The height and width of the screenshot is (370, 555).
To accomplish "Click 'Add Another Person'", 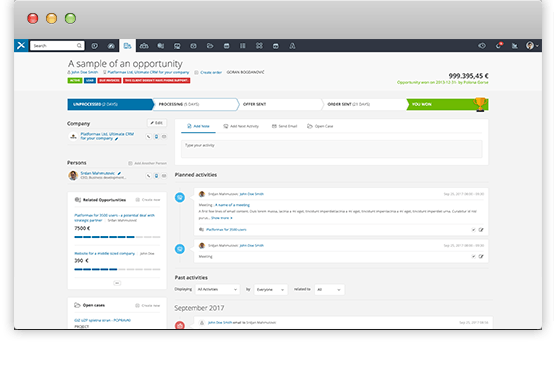I will pyautogui.click(x=147, y=163).
